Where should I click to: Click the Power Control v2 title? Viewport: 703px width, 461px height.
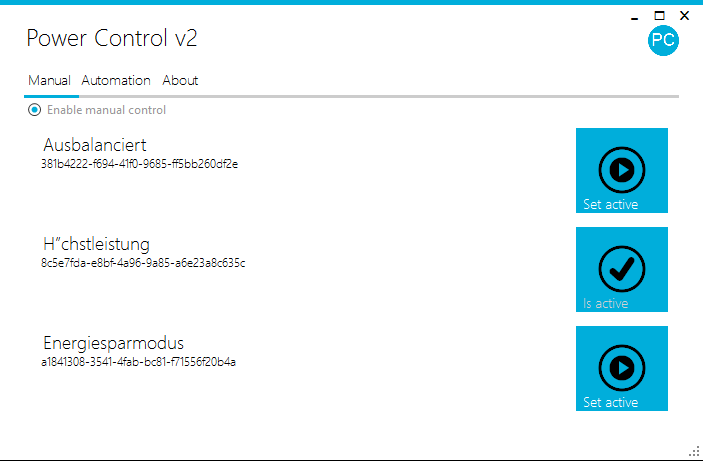pyautogui.click(x=111, y=38)
